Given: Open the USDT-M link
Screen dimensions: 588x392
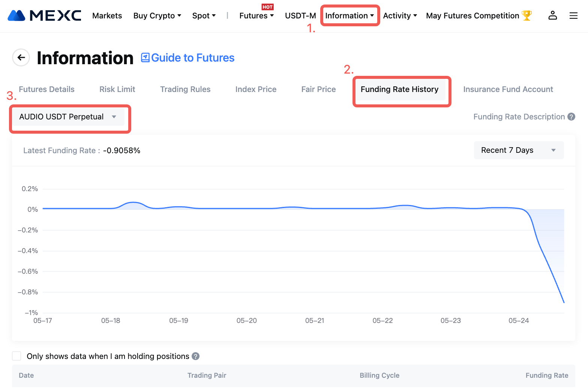Looking at the screenshot, I should tap(300, 16).
